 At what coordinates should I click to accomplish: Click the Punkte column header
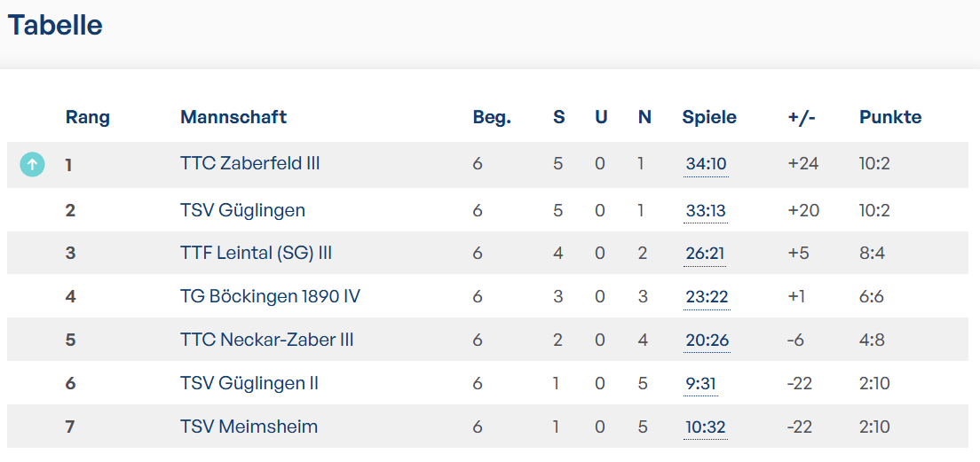coord(890,117)
